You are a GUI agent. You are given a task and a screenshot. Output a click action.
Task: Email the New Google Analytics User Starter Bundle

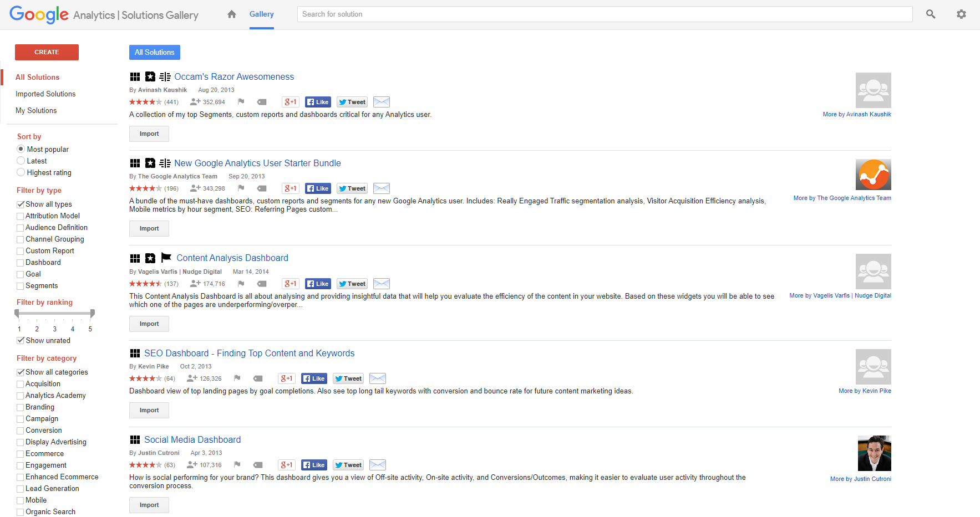pyautogui.click(x=382, y=188)
